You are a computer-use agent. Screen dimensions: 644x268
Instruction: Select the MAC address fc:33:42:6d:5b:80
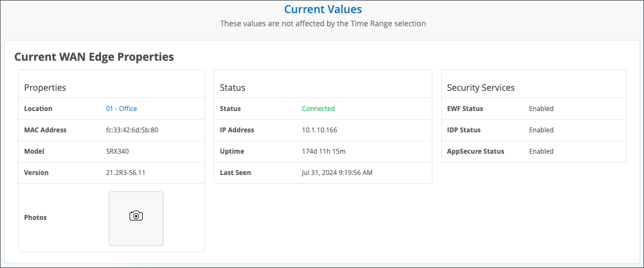132,130
